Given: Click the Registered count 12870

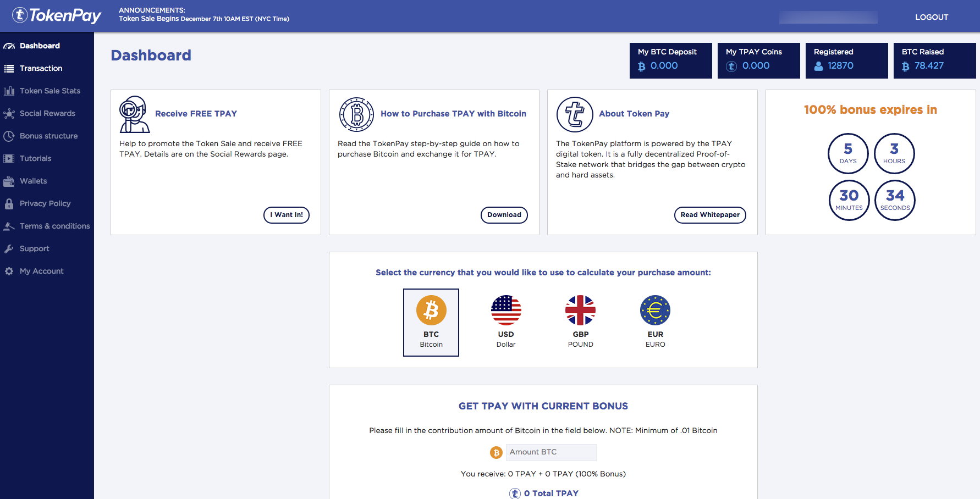Looking at the screenshot, I should 841,66.
